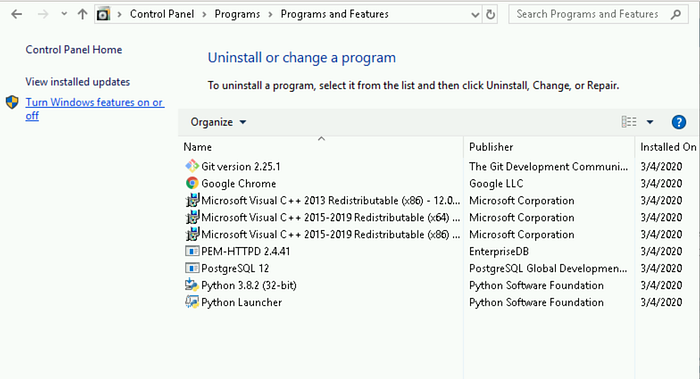
Task: Select Google Chrome entry
Action: tap(238, 183)
